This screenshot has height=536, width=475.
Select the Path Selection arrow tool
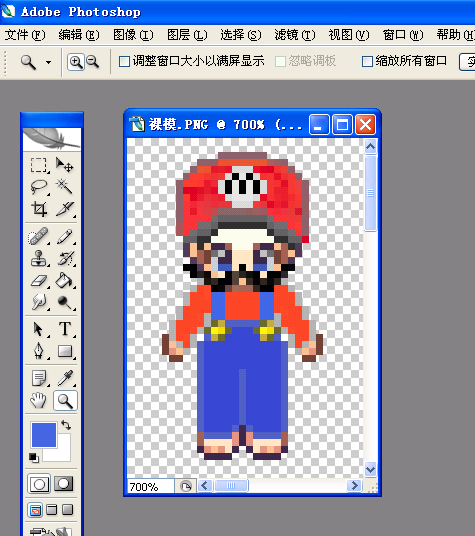[39, 329]
